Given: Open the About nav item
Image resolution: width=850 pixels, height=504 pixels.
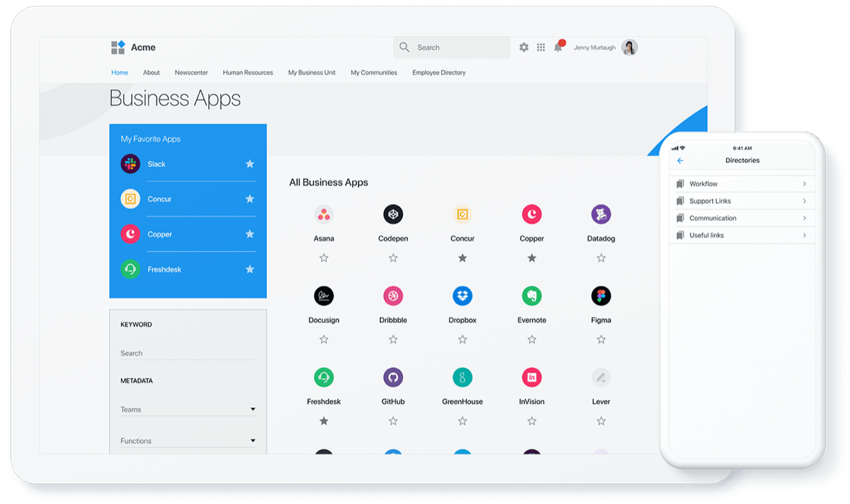Looking at the screenshot, I should click(152, 72).
